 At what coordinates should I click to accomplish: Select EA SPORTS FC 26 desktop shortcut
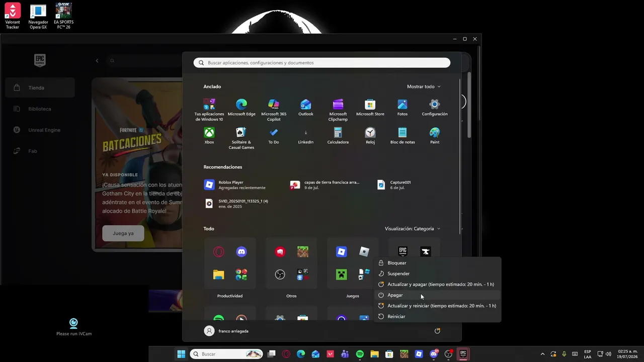pos(63,16)
